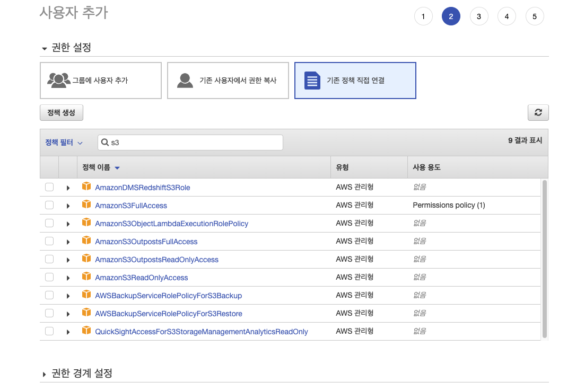Click the document icon for attach existing policies

(x=312, y=81)
